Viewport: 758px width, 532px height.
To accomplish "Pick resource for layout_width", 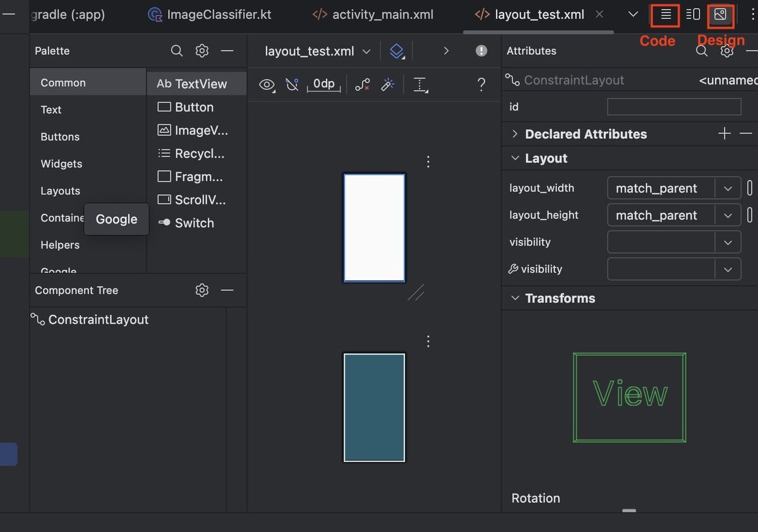I will (x=750, y=188).
